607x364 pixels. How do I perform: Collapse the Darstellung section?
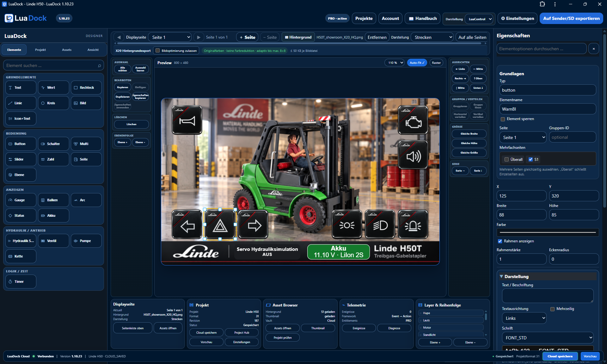[x=547, y=276]
